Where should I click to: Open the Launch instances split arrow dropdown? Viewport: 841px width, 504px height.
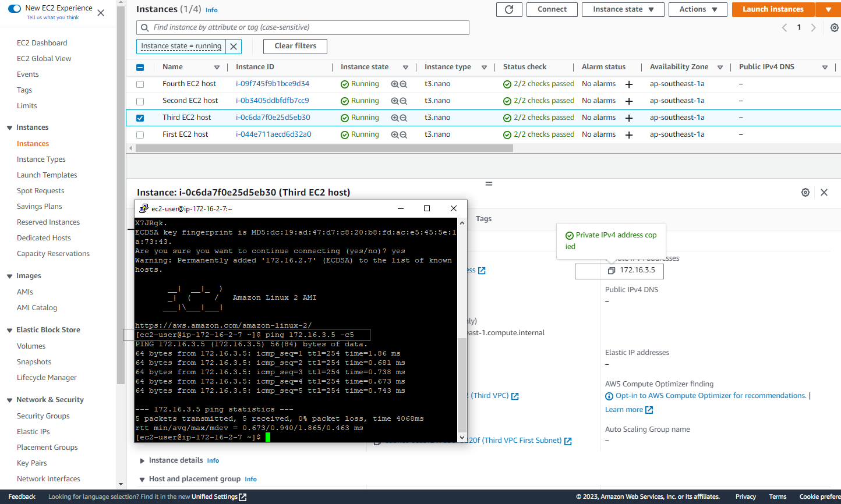click(x=828, y=9)
